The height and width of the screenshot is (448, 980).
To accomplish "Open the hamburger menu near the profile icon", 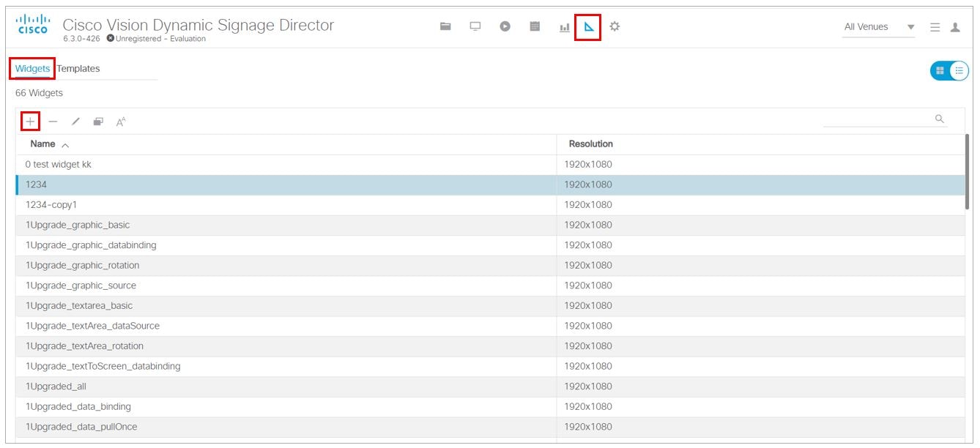I will (935, 26).
